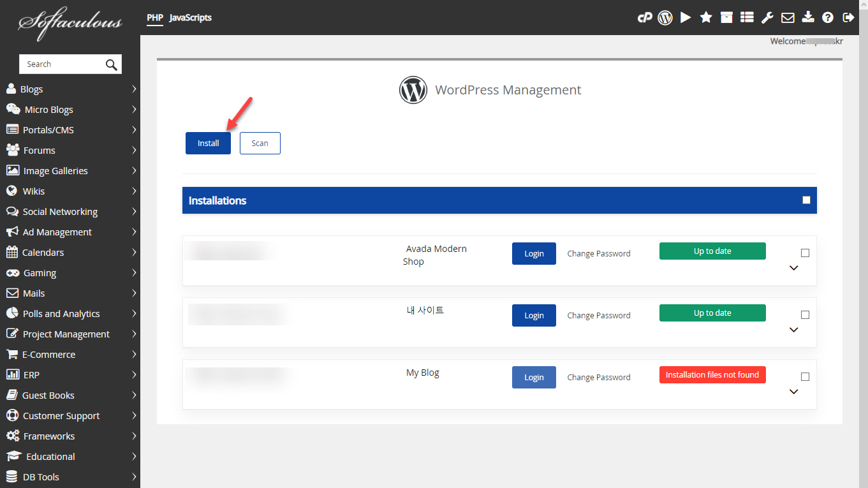This screenshot has height=488, width=868.
Task: Click the Educational graduation cap icon
Action: [14, 456]
